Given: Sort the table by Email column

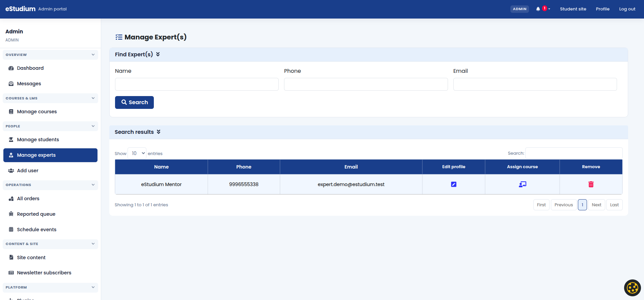Looking at the screenshot, I should point(351,167).
